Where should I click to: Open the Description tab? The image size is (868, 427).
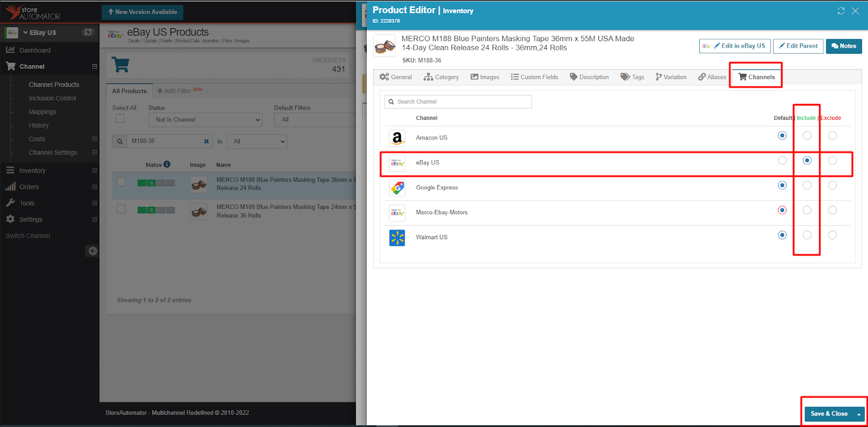(589, 77)
